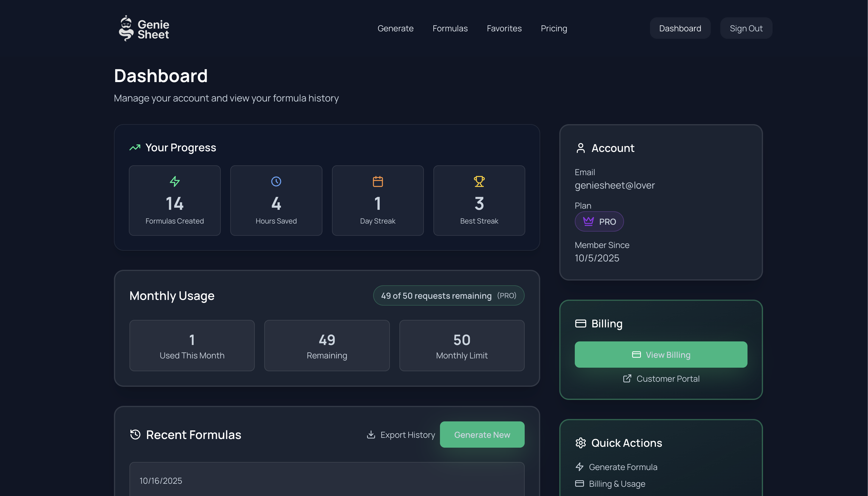This screenshot has width=868, height=496.
Task: Click the Genie Sheet logo
Action: [x=144, y=28]
